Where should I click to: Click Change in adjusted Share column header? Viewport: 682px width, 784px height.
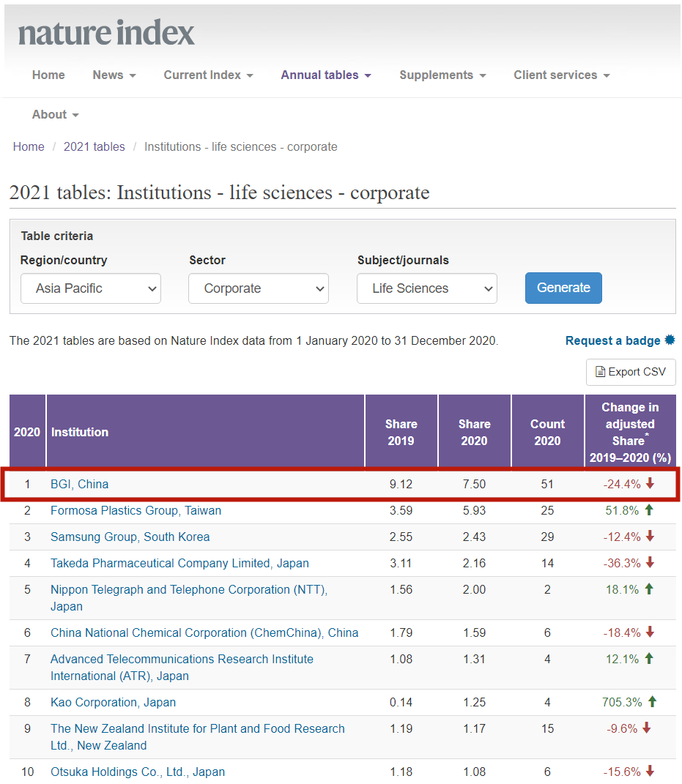pyautogui.click(x=631, y=432)
